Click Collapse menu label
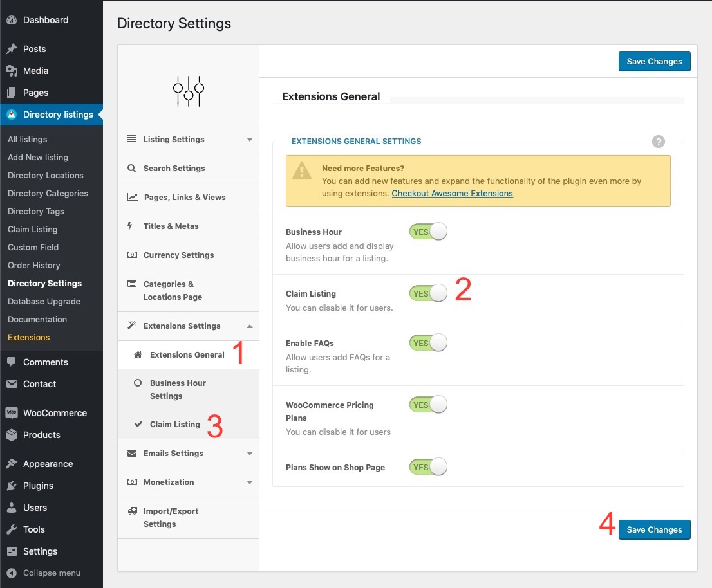 (52, 573)
